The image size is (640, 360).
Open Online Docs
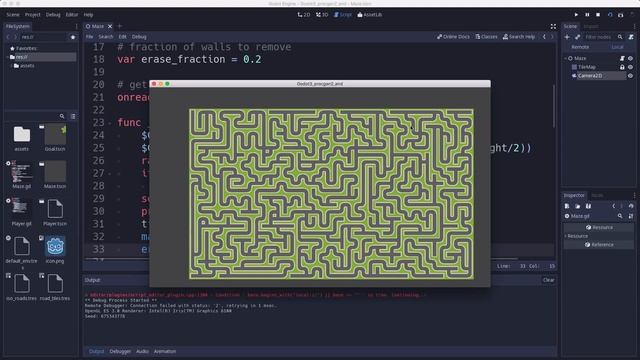tap(453, 37)
